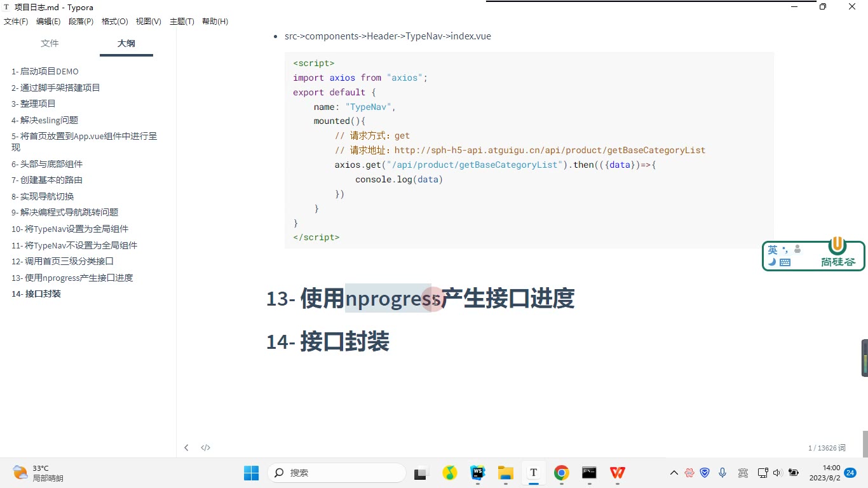The image size is (868, 488).
Task: Toggle the IME 英 mode in floating bar
Action: point(773,250)
